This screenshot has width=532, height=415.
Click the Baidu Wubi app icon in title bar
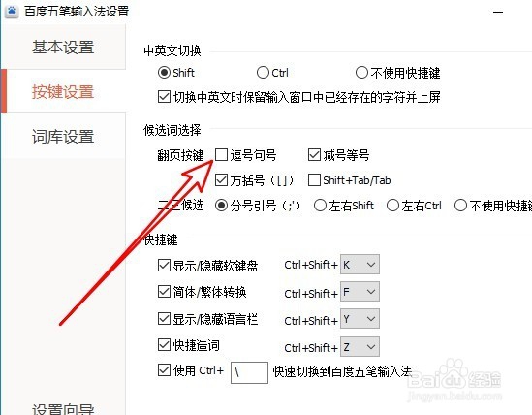[12, 12]
